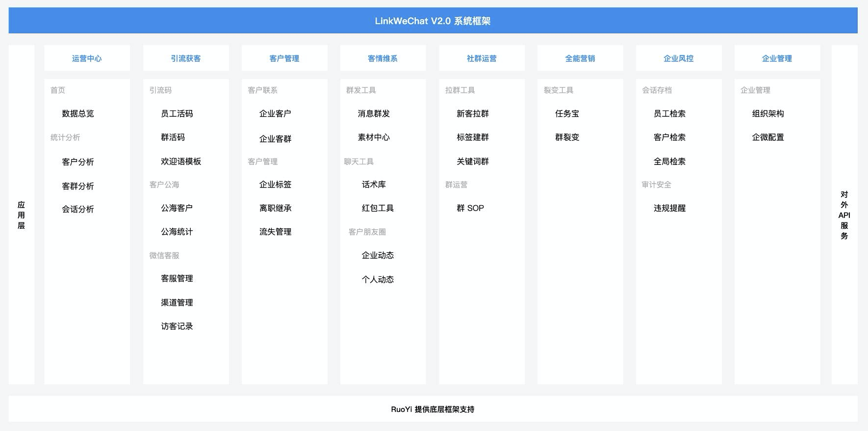Open 个人动态 entry
This screenshot has width=868, height=431.
pos(378,279)
